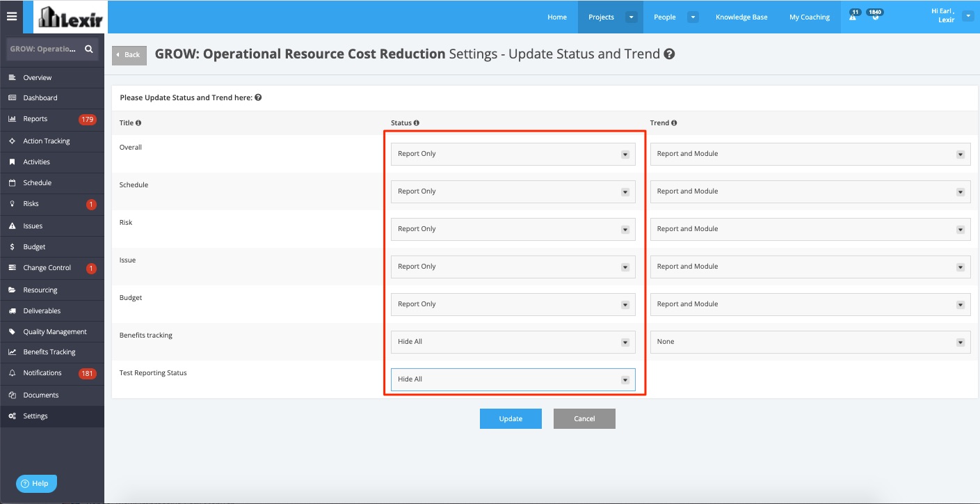Screen dimensions: 980x504
Task: Expand the Risk Trend dropdown
Action: tap(810, 229)
